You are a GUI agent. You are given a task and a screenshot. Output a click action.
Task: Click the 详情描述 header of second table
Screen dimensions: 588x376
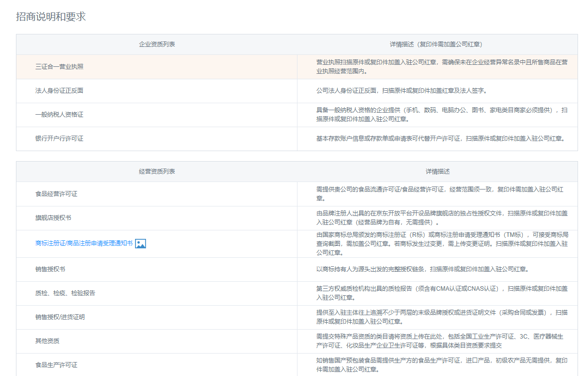[438, 172]
